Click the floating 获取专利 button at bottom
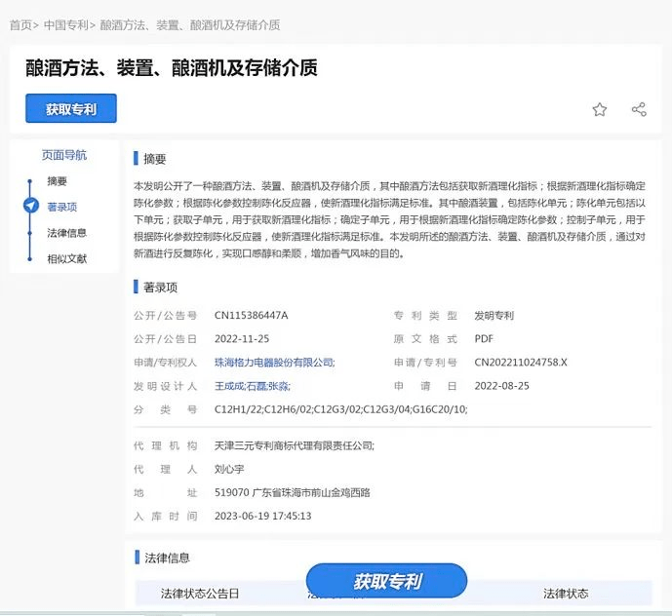The height and width of the screenshot is (616, 672). click(x=386, y=581)
